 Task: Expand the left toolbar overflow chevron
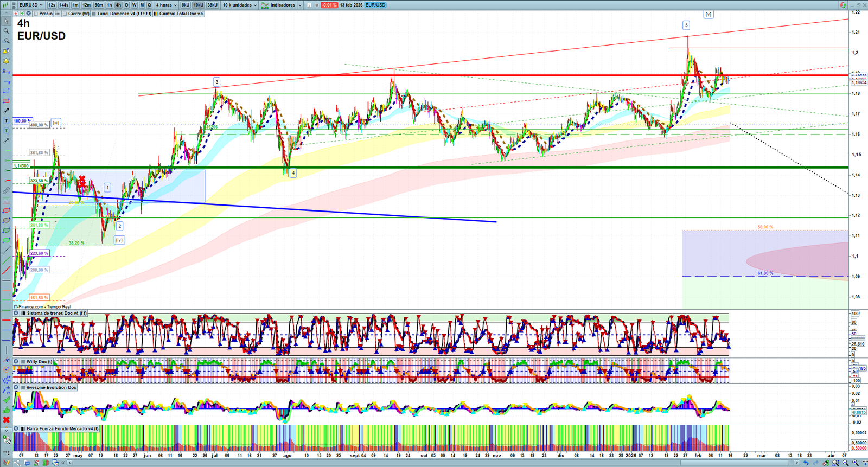pyautogui.click(x=6, y=430)
